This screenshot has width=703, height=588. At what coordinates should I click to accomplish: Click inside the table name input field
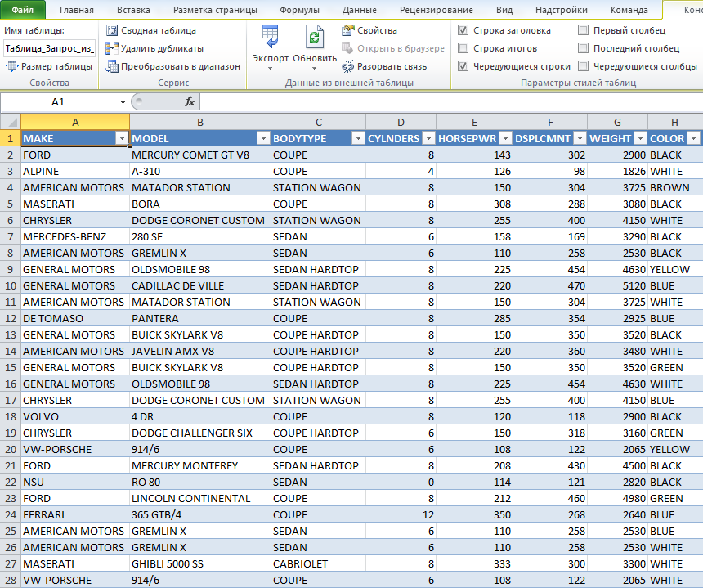49,47
